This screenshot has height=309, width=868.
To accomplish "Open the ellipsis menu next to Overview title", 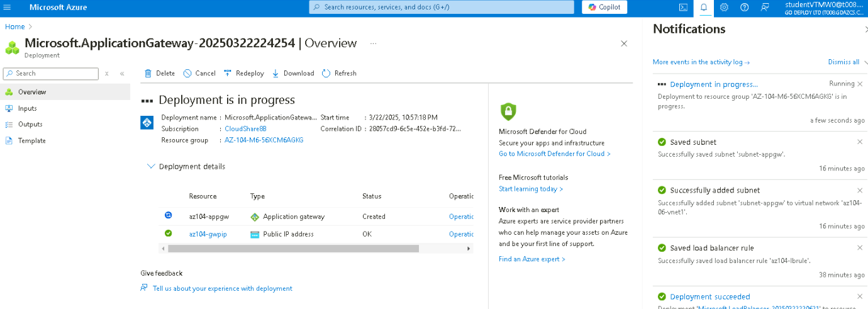I will (x=374, y=43).
